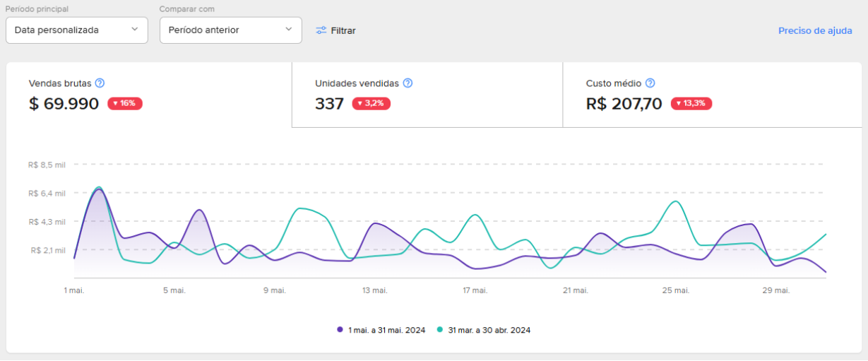Click the Filtrar button label

pyautogui.click(x=343, y=30)
